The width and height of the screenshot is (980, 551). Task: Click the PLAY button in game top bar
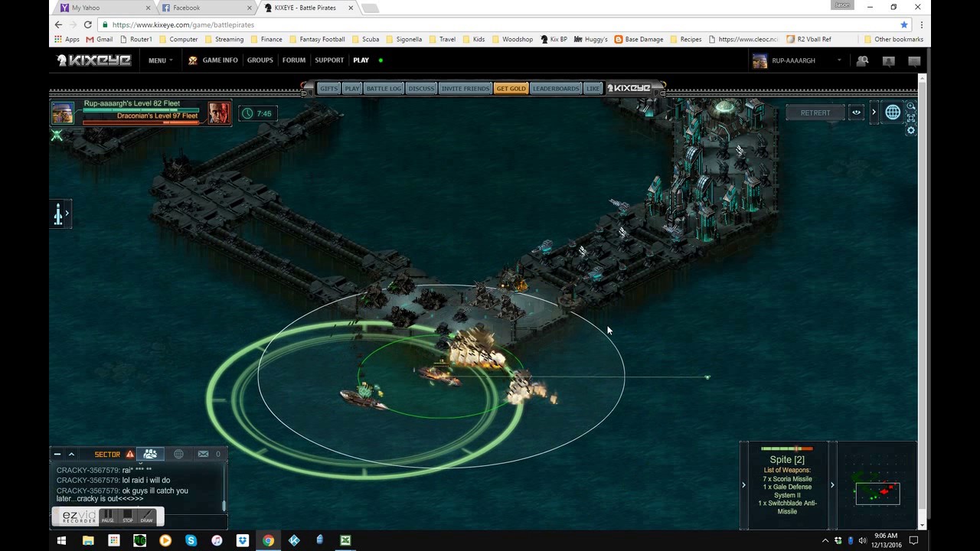click(351, 89)
